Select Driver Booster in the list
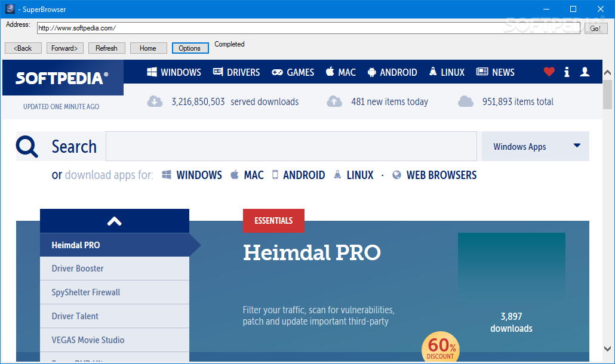Image resolution: width=615 pixels, height=364 pixels. coord(115,269)
